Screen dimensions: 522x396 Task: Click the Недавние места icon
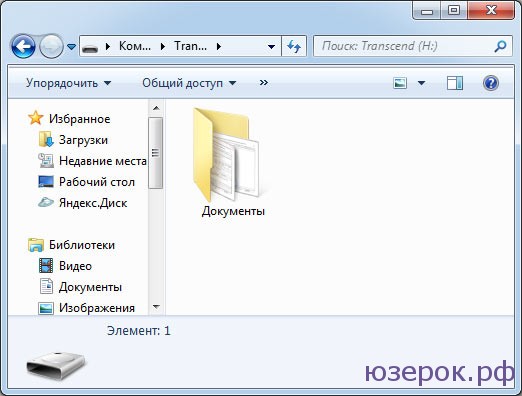[46, 160]
